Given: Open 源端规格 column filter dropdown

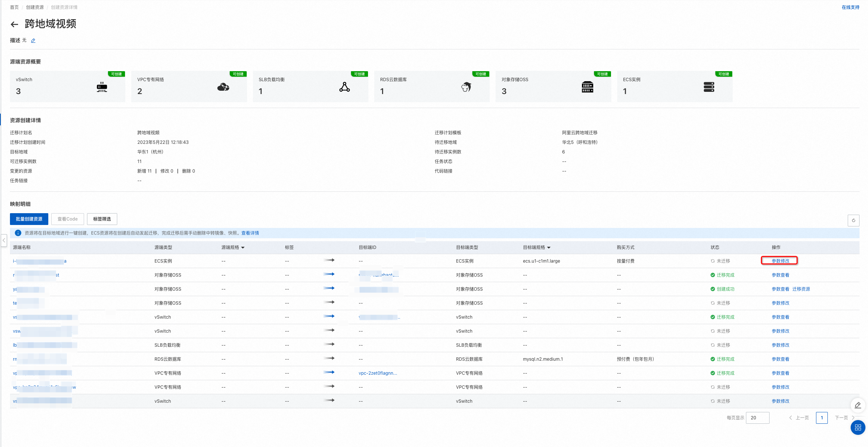Looking at the screenshot, I should point(243,247).
